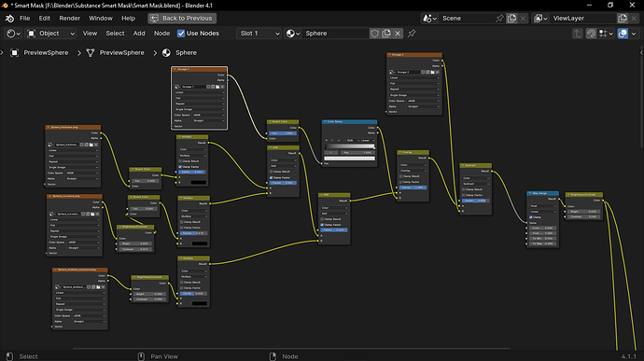Click the Sphere material name field
This screenshot has height=361, width=644.
pos(335,34)
